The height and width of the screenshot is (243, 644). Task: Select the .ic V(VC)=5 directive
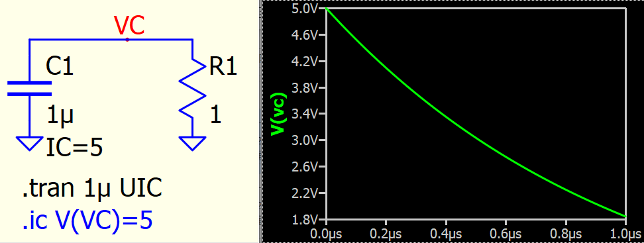click(x=87, y=221)
